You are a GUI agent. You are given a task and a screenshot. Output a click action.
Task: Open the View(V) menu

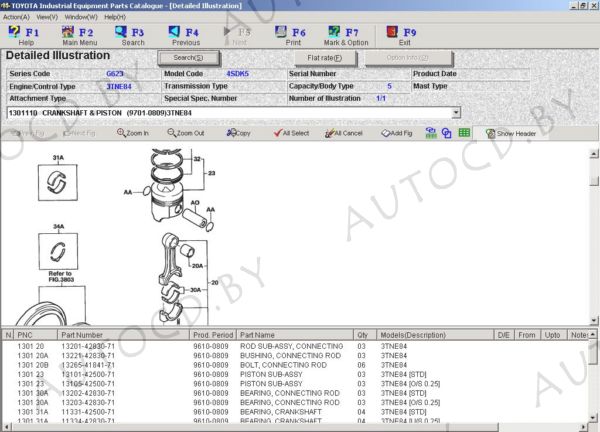pyautogui.click(x=47, y=17)
